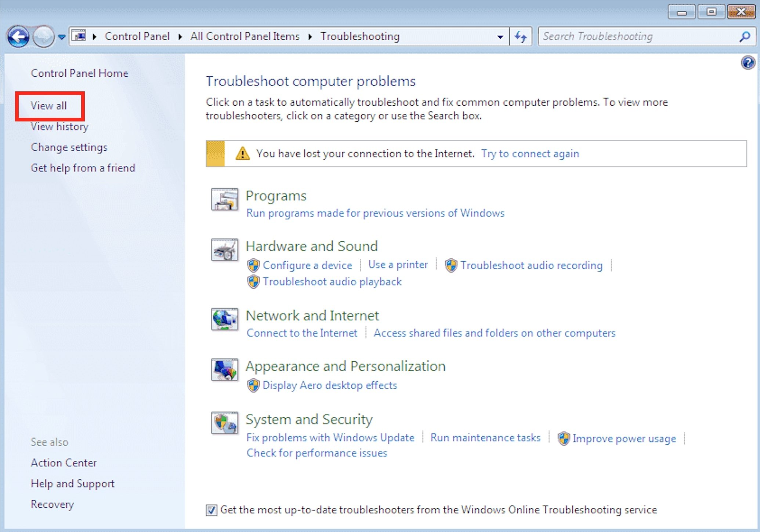Open Help and Support

(73, 484)
